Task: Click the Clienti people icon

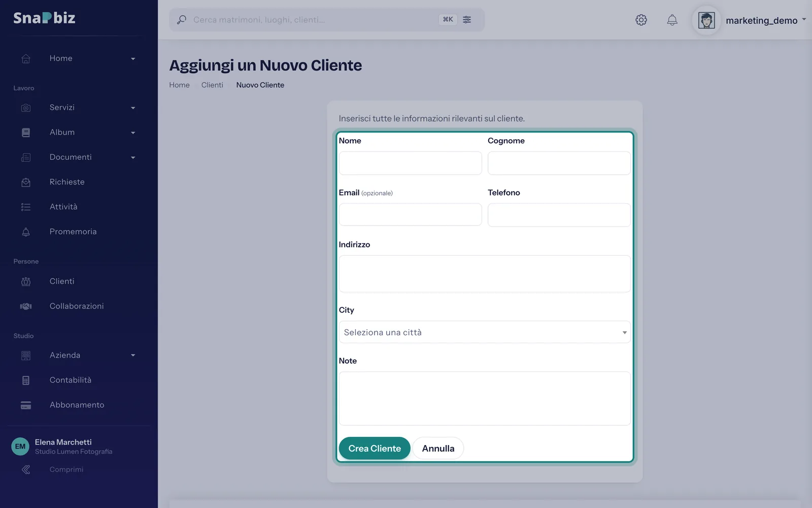Action: (26, 281)
